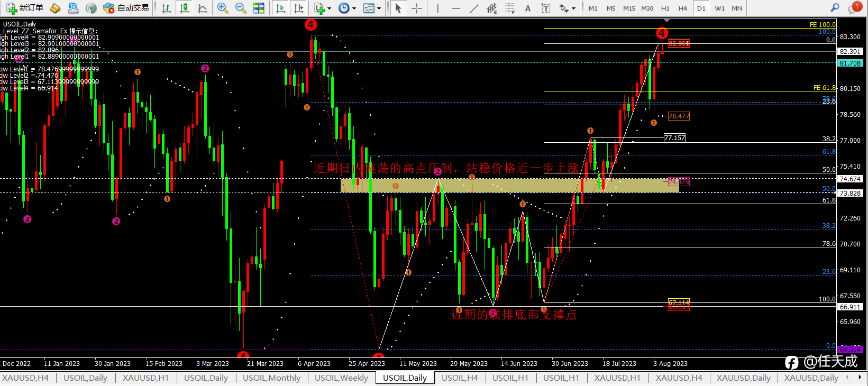Viewport: 868px width, 386px height.
Task: Select the 73.828 price level label
Action: [850, 193]
